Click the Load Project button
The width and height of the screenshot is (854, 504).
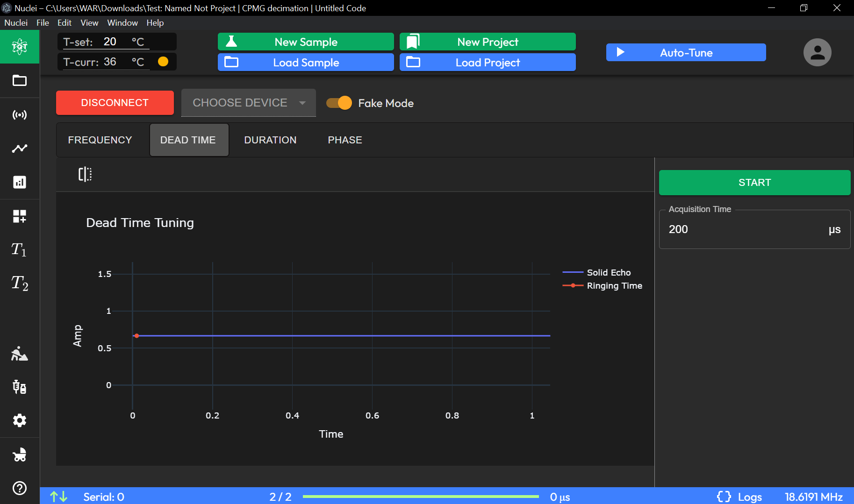click(x=488, y=62)
